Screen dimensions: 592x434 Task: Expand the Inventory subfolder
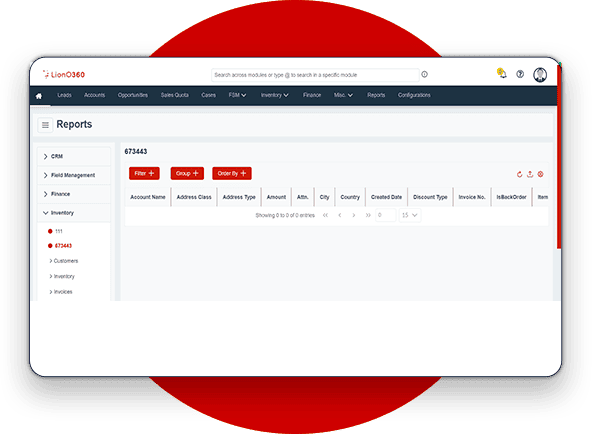pos(62,276)
